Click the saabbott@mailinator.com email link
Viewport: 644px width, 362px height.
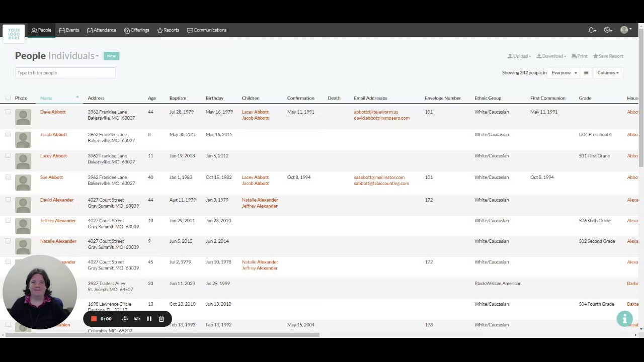tap(379, 177)
